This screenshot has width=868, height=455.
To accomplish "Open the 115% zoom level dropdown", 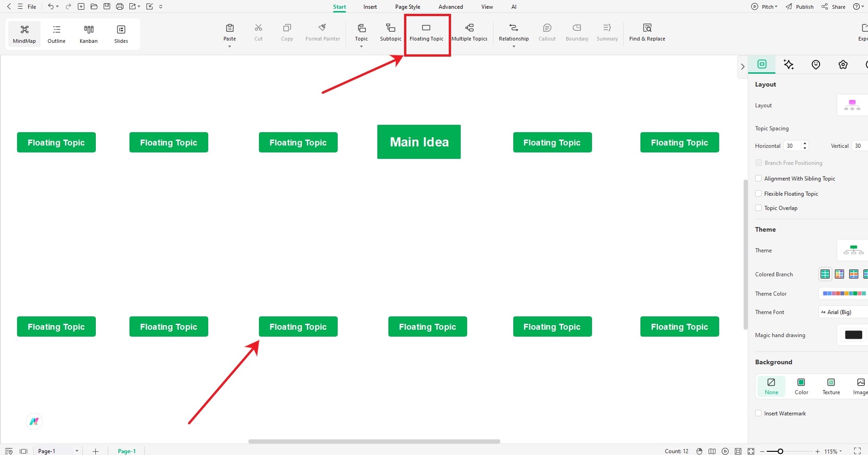I will [833, 451].
